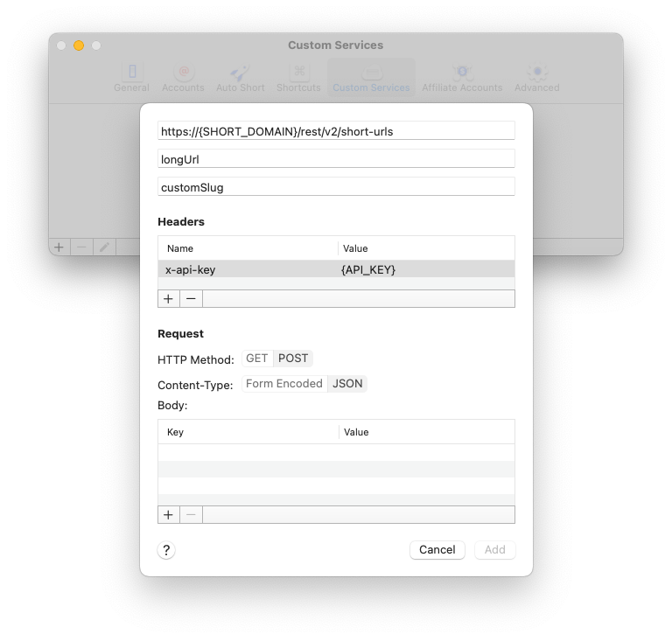Choose JSON content type

tap(347, 384)
